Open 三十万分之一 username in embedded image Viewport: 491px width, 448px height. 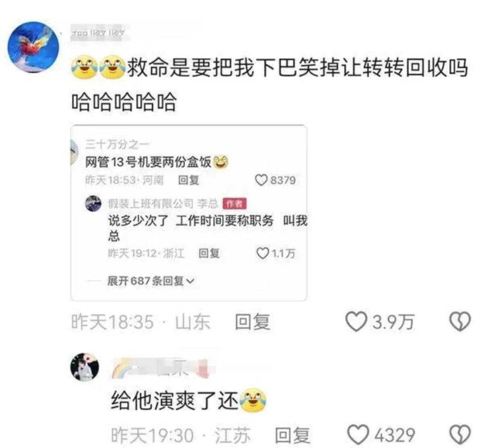117,144
